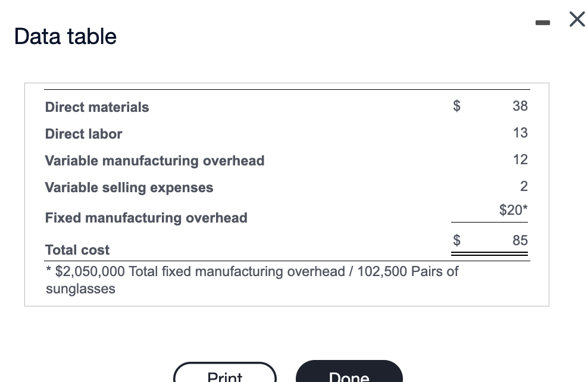This screenshot has width=588, height=382.
Task: Click the X close icon
Action: click(x=576, y=19)
